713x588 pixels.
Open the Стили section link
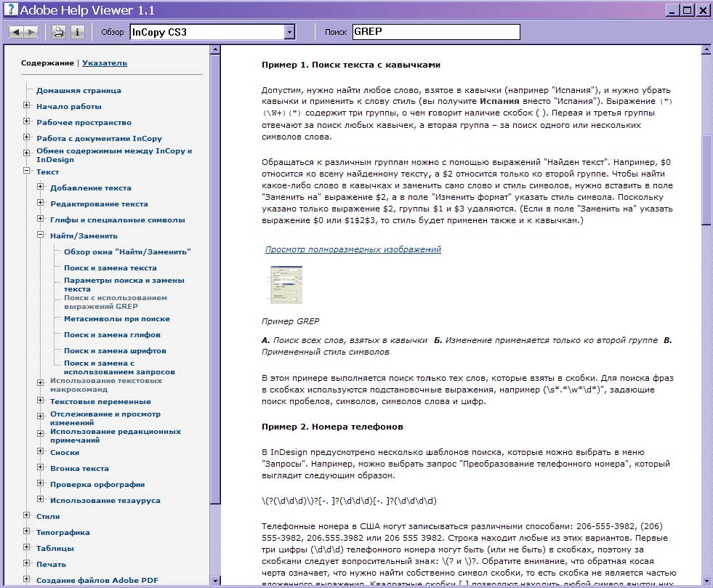coord(48,517)
